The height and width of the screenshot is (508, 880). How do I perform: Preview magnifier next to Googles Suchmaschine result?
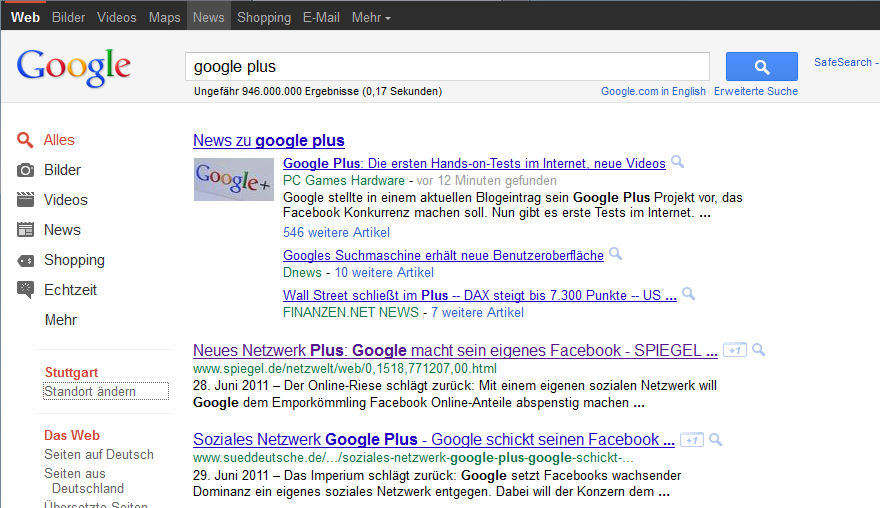(616, 254)
